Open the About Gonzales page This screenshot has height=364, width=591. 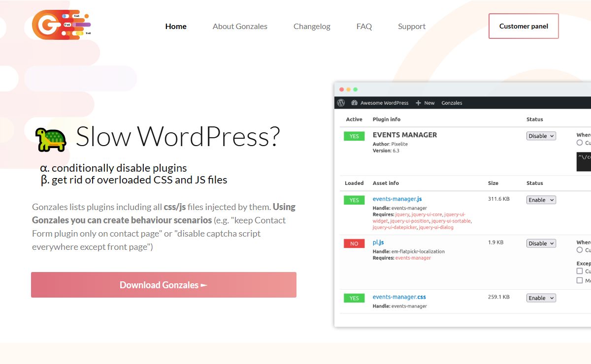click(x=240, y=27)
